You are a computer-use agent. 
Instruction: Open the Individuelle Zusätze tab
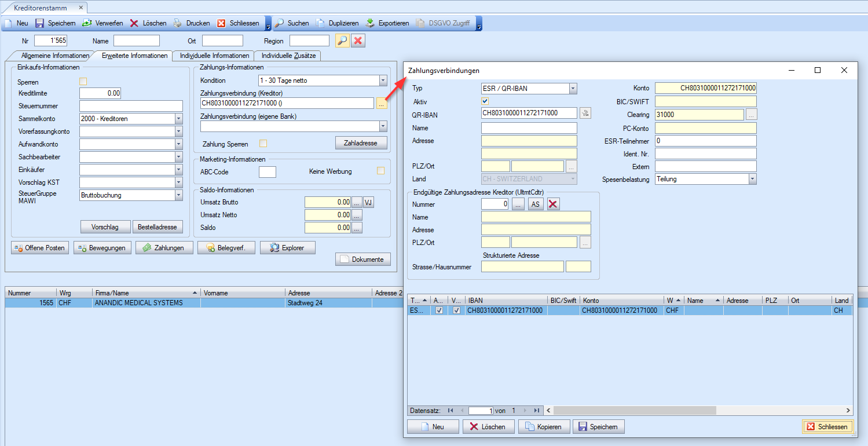pyautogui.click(x=287, y=56)
